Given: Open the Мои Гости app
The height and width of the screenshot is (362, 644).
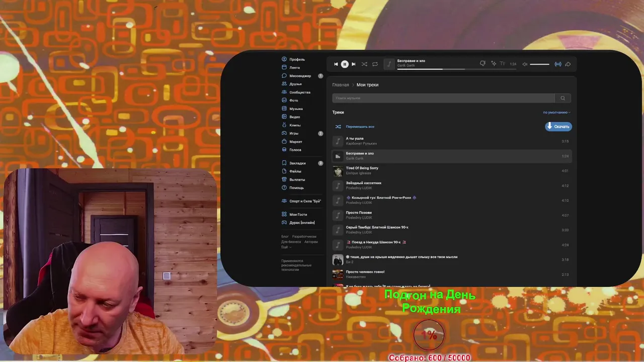Looking at the screenshot, I should point(294,215).
